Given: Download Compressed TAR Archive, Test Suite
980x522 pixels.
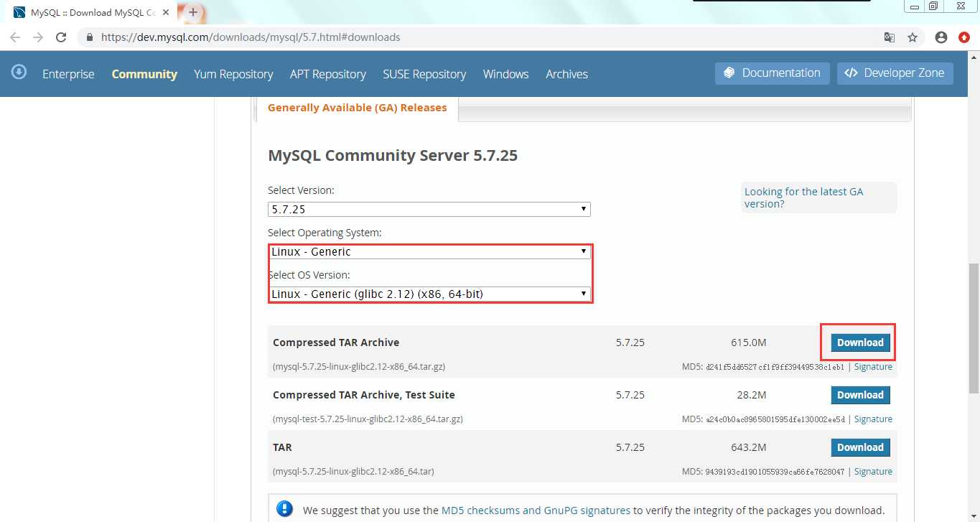Looking at the screenshot, I should (x=860, y=395).
